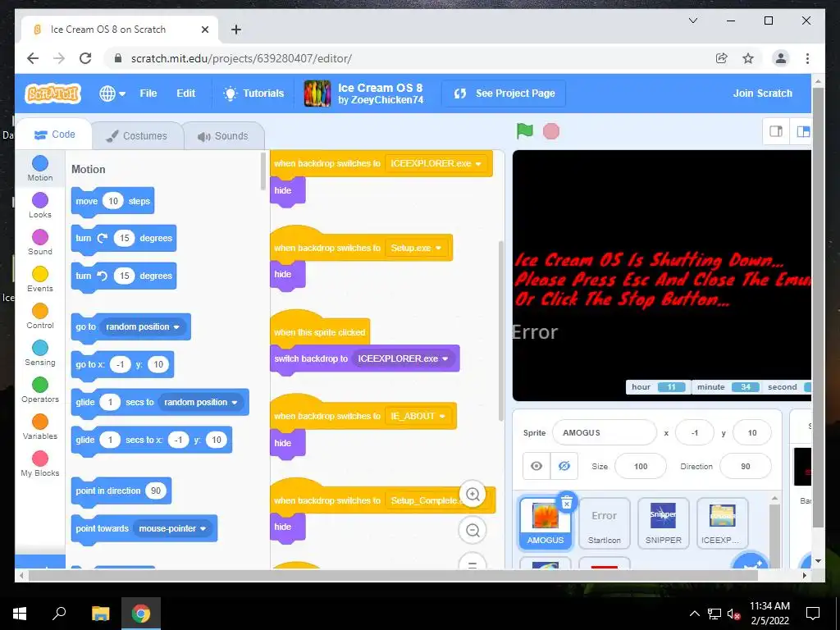Click the Choose a Sprite button
840x630 pixels.
750,562
